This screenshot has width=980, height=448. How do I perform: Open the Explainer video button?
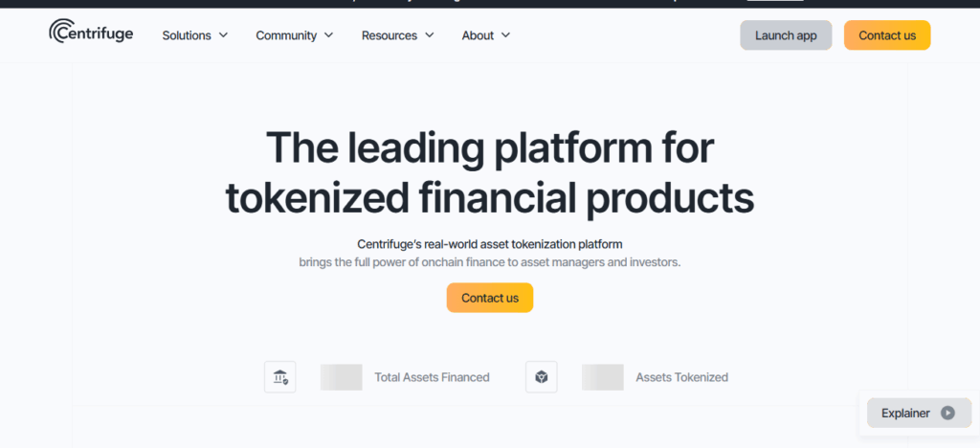click(919, 413)
